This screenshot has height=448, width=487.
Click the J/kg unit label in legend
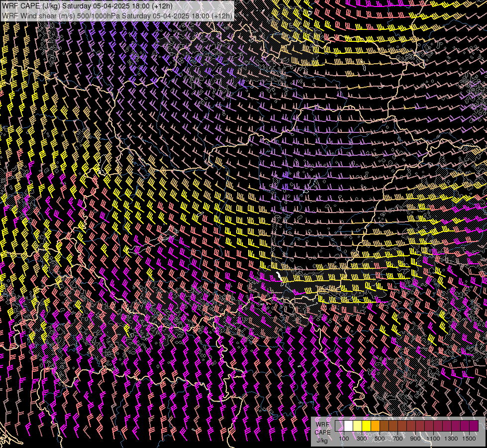[x=322, y=441]
